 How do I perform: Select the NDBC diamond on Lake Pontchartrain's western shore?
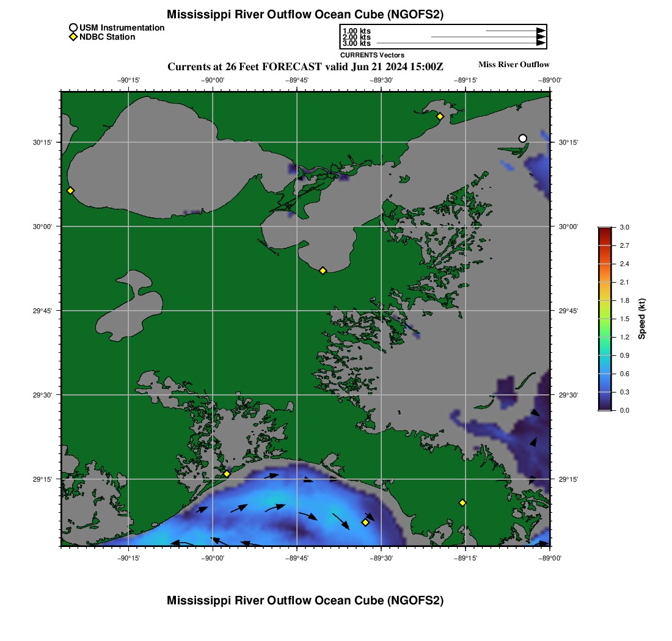click(70, 190)
